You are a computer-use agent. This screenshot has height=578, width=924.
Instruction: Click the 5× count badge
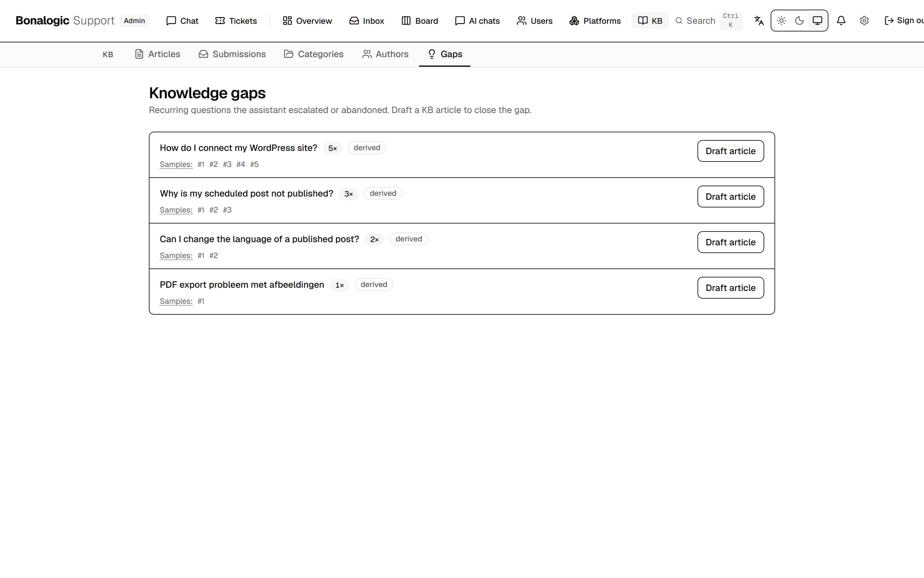333,148
